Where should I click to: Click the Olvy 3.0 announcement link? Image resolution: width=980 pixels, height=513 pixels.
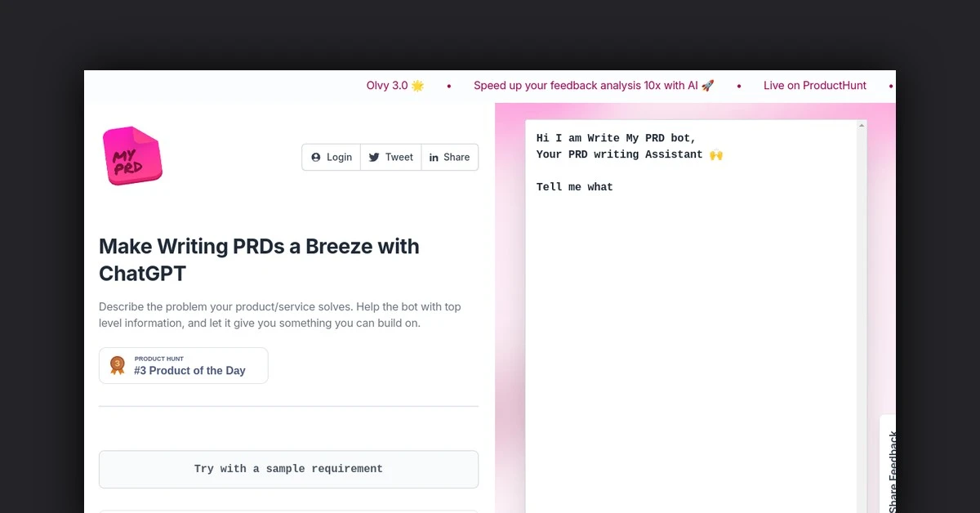[385, 85]
